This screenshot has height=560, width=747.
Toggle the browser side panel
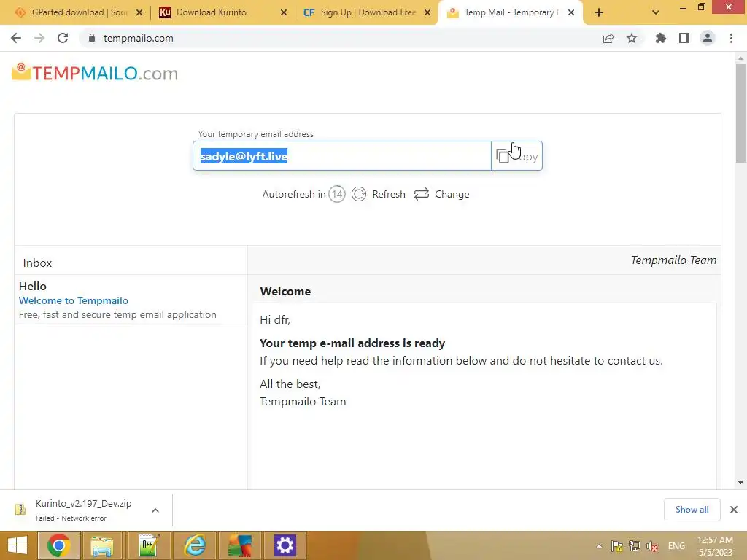click(684, 38)
